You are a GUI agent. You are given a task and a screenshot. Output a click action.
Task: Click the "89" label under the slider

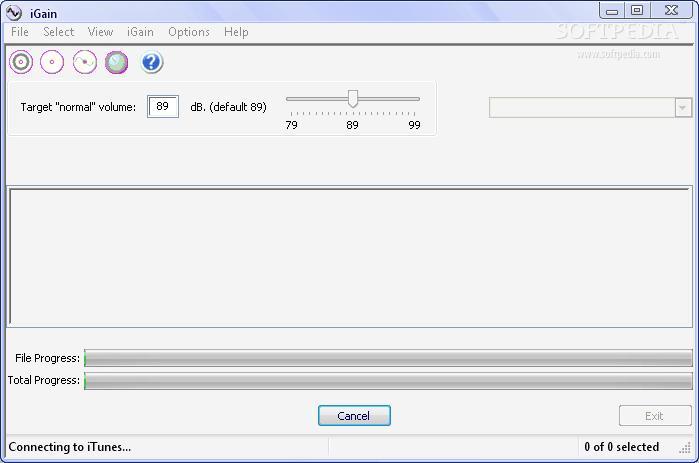pyautogui.click(x=353, y=125)
